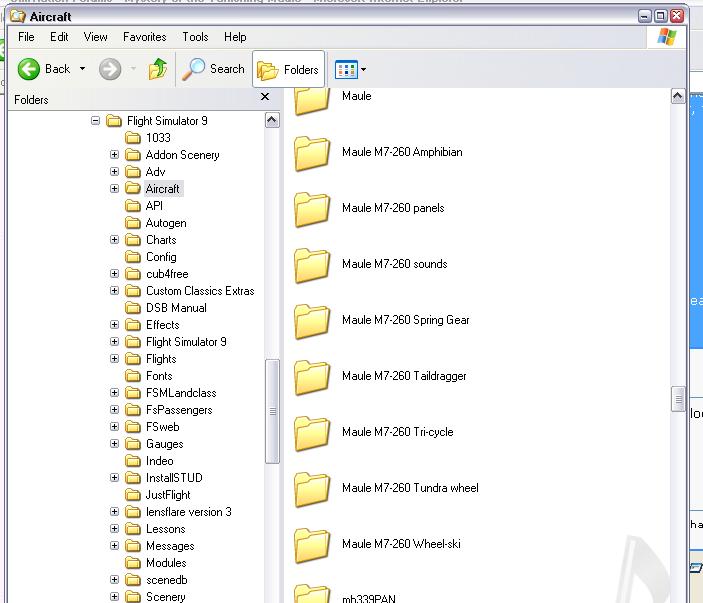Viewport: 703px width, 603px height.
Task: Open the Favorites menu
Action: tap(144, 37)
